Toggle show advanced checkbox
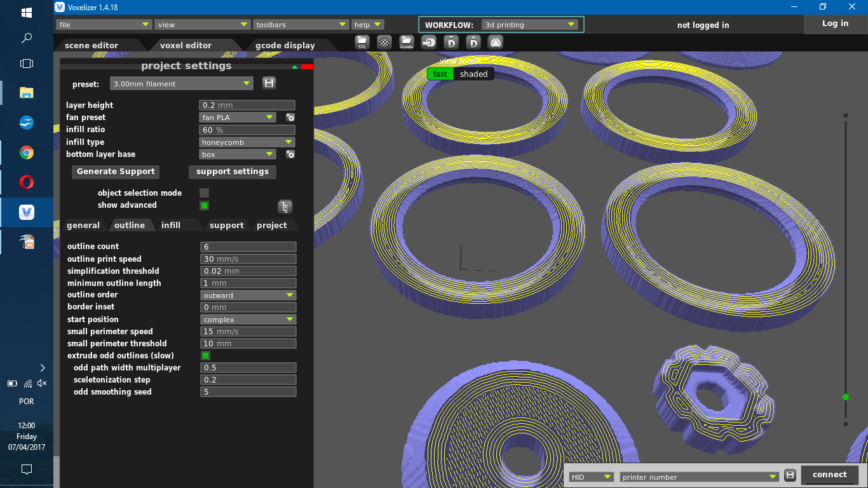Screen dimensions: 868x488 [x=204, y=205]
